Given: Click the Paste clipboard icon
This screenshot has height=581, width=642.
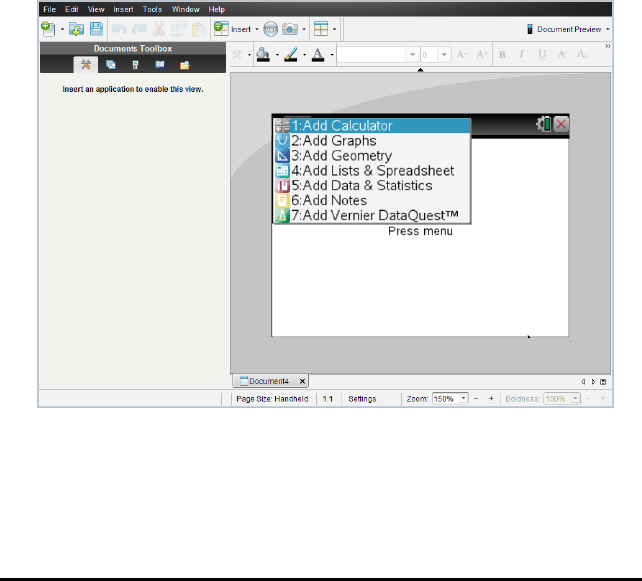Looking at the screenshot, I should [199, 29].
